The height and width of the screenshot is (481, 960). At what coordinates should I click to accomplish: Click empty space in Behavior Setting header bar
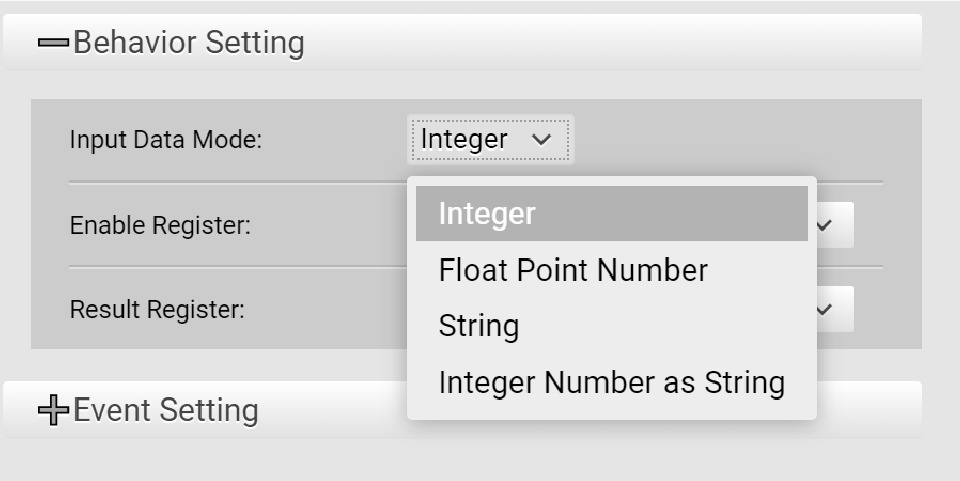[620, 43]
